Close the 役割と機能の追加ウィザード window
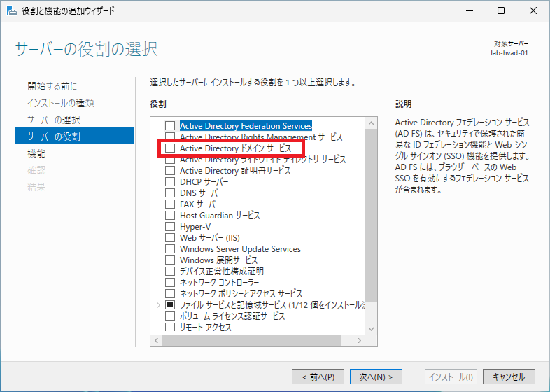Viewport: 550px width, 392px height. 533,10
